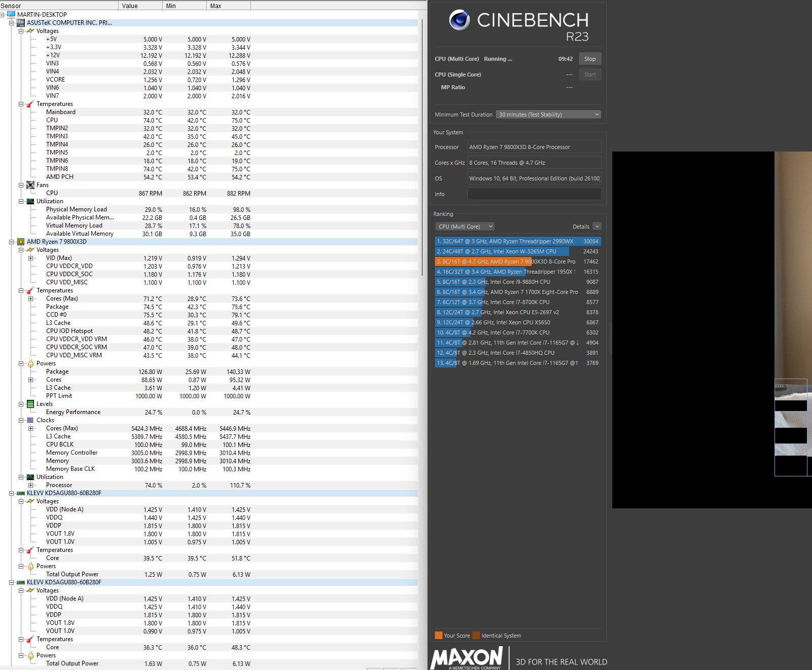Select ranking entry 2 Intel Xeon W-3265M
This screenshot has width=812, height=670.
point(518,251)
